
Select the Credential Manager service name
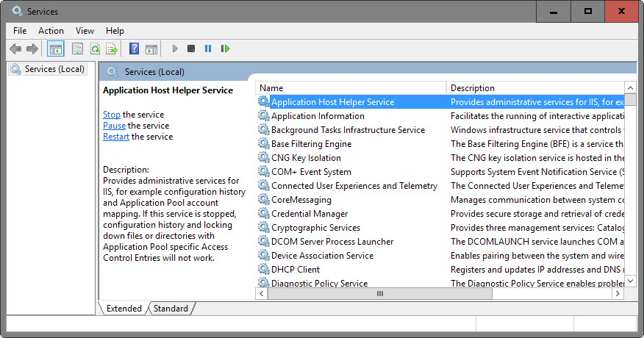click(x=310, y=214)
